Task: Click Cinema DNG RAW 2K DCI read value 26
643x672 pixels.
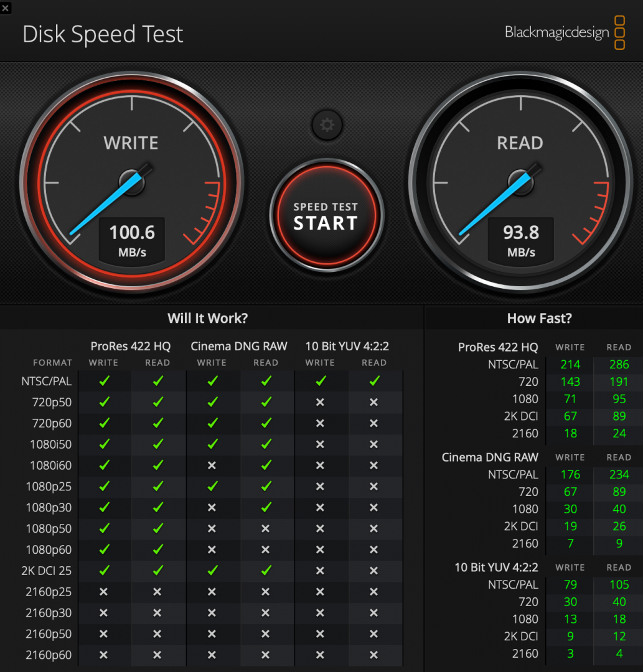Action: point(619,526)
